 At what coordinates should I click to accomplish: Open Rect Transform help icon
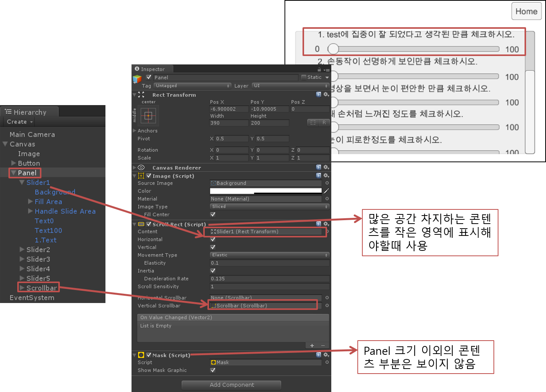tap(318, 94)
